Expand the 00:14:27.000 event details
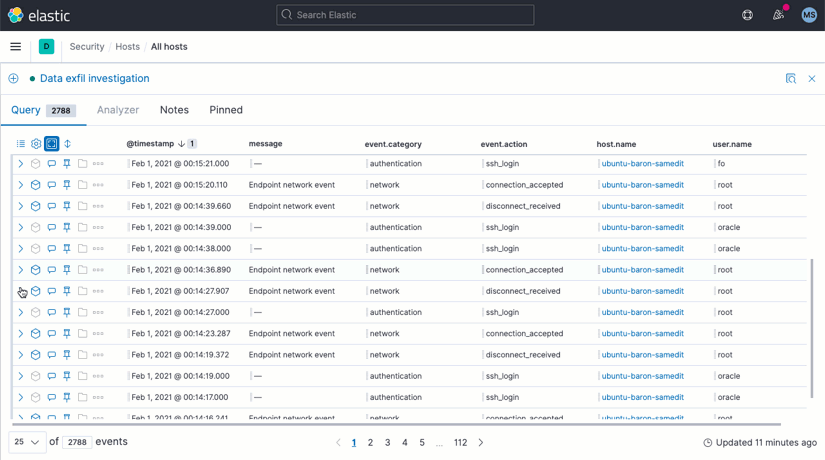The width and height of the screenshot is (825, 460). (21, 312)
